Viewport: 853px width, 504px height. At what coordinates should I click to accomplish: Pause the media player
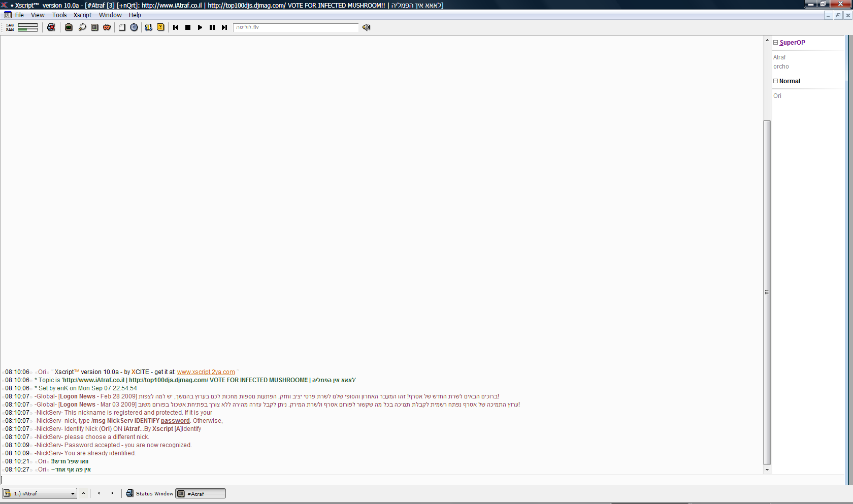212,27
